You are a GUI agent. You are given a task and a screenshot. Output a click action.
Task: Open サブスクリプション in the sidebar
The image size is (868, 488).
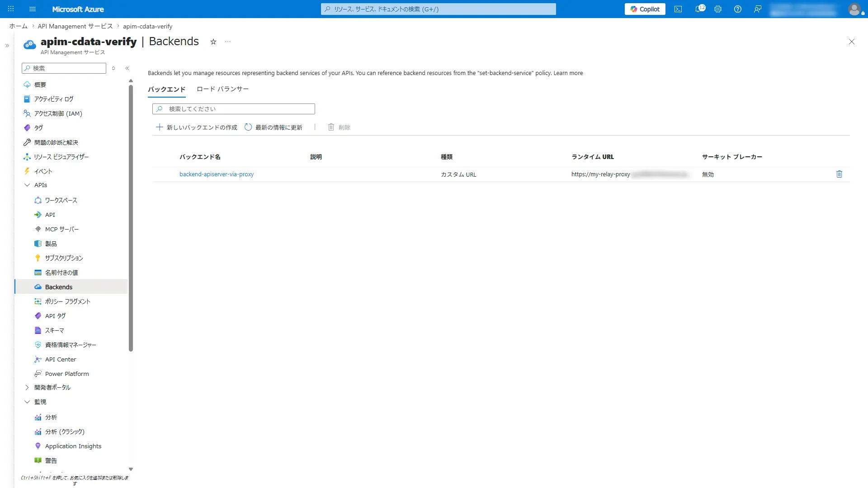64,258
